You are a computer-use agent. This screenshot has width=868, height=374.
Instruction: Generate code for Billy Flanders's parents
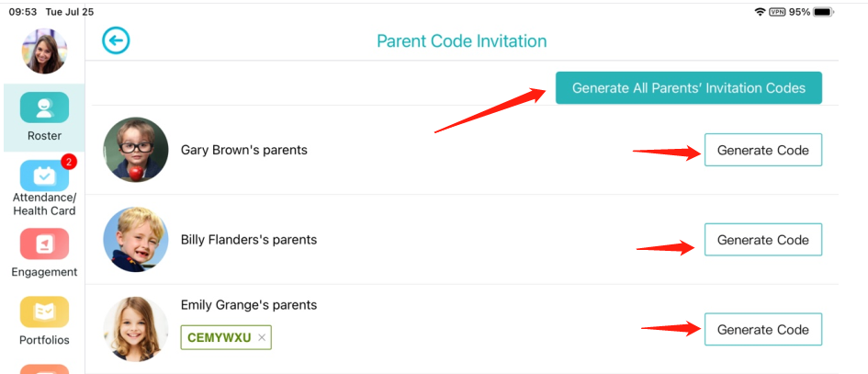pos(762,239)
